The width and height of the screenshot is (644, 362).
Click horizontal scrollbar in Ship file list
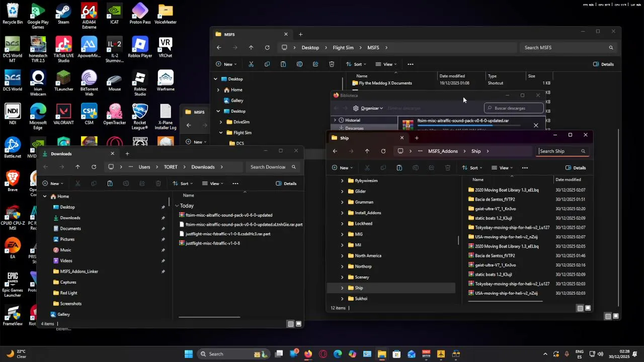505,301
